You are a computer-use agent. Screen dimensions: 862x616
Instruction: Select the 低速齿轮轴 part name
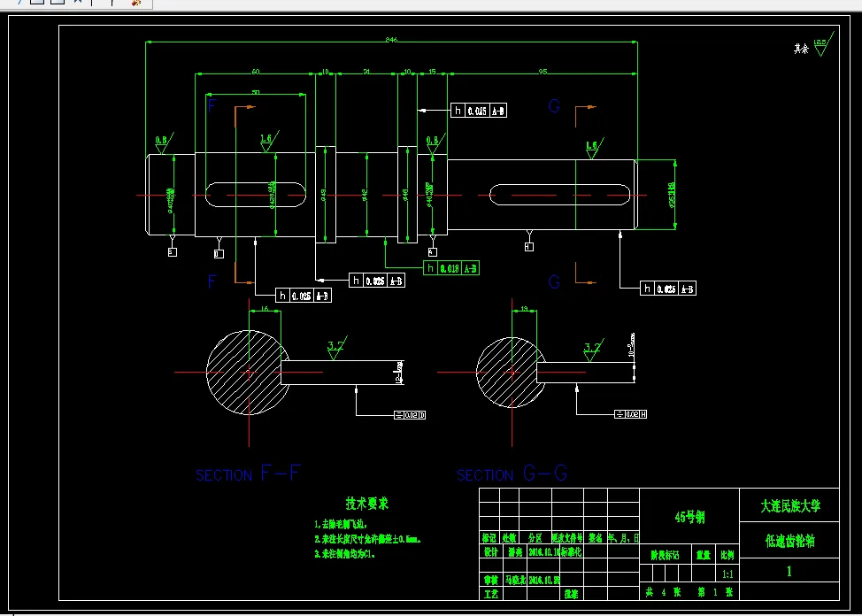pyautogui.click(x=790, y=541)
